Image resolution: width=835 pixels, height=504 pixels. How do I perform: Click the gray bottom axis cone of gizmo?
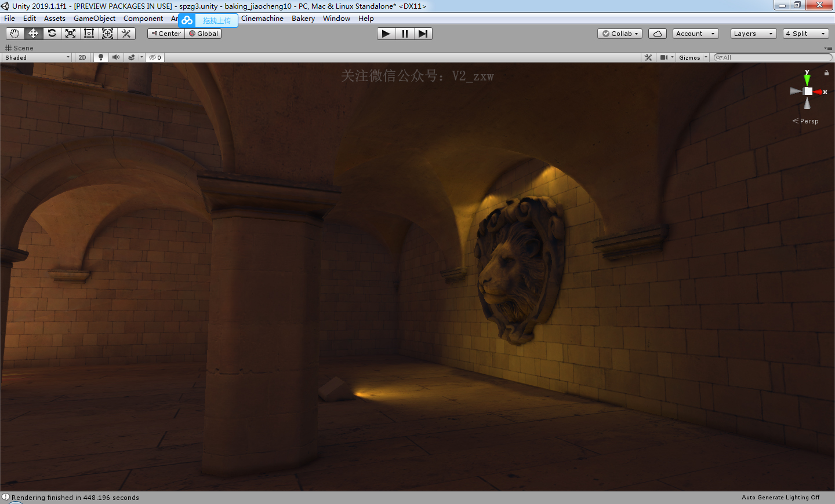[x=807, y=103]
